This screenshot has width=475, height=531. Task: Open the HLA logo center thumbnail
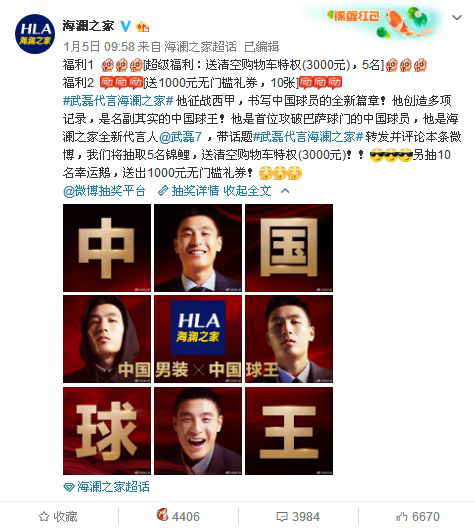point(198,339)
